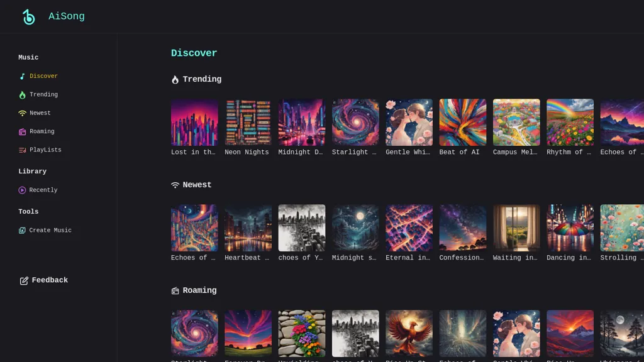Click the play circle icon beside Recently
This screenshot has height=362, width=644.
coord(22,190)
